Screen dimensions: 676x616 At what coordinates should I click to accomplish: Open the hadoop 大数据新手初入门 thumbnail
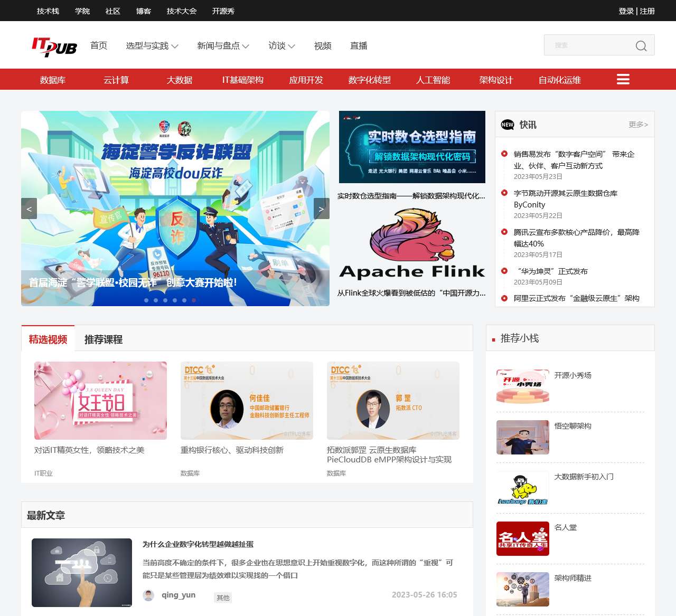coord(523,488)
